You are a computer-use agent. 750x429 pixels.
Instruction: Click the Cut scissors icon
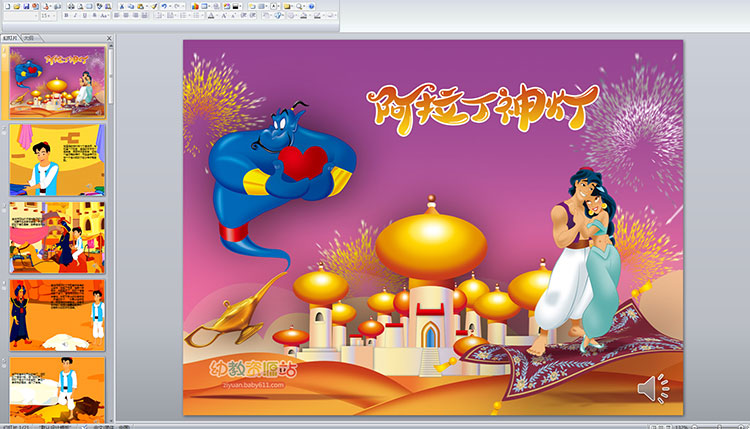[122, 6]
